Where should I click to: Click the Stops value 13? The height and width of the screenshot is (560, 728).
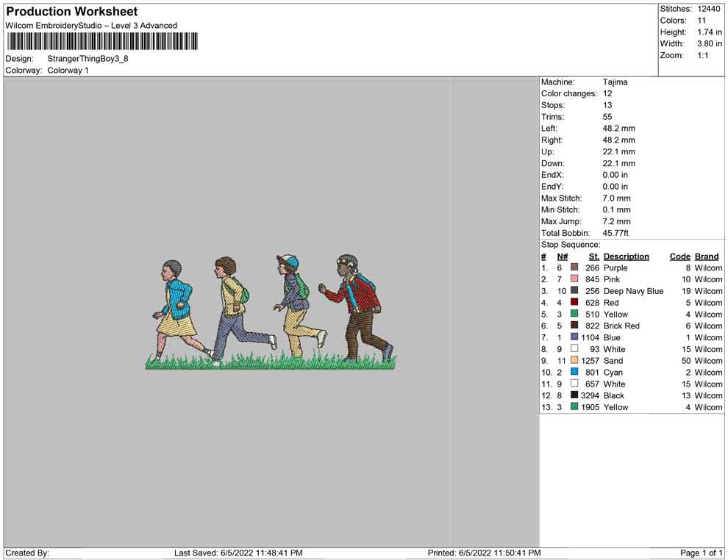(607, 105)
